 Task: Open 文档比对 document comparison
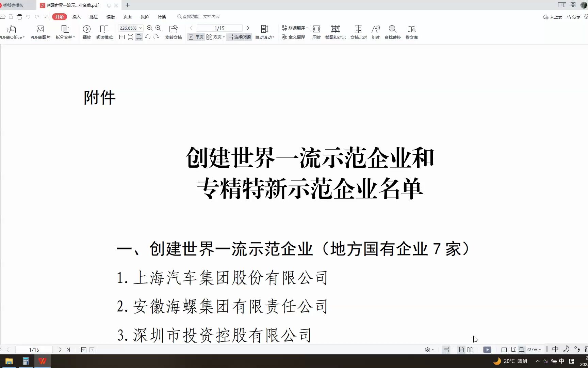359,32
